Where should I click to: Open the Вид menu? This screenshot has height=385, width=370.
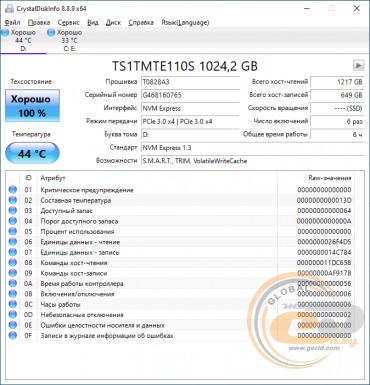pyautogui.click(x=93, y=22)
